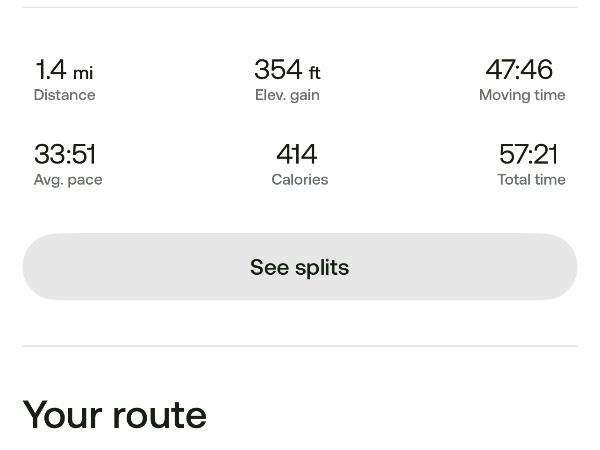This screenshot has height=450, width=600.
Task: Tap the 1.4 distance number
Action: pyautogui.click(x=50, y=70)
